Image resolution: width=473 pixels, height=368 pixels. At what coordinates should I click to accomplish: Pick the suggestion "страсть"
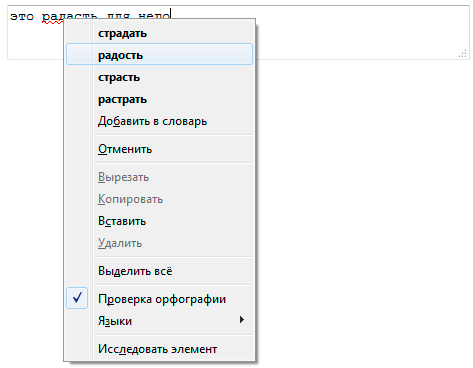pyautogui.click(x=159, y=77)
